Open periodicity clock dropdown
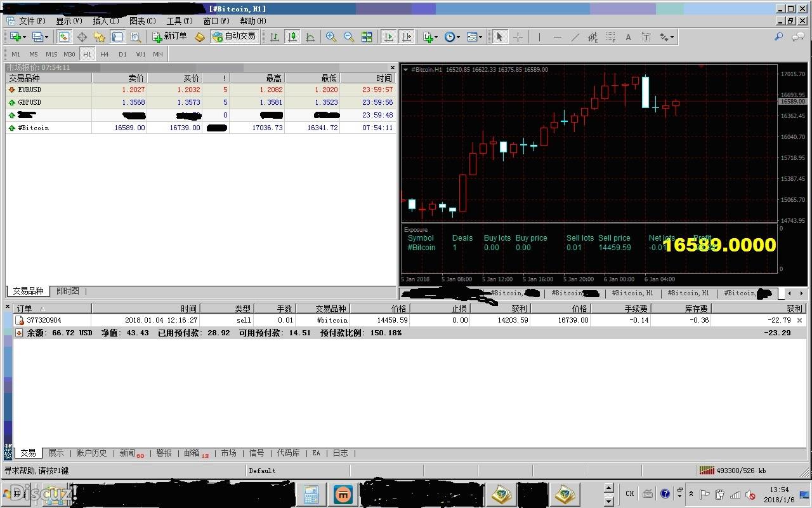 tap(452, 37)
